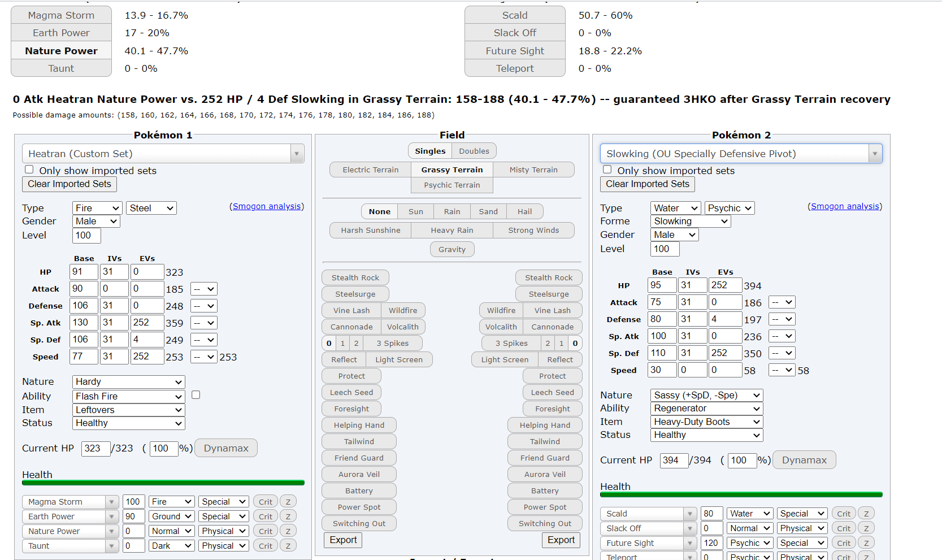
Task: Edit Heatran Sp. Atk EVs field
Action: tap(147, 323)
